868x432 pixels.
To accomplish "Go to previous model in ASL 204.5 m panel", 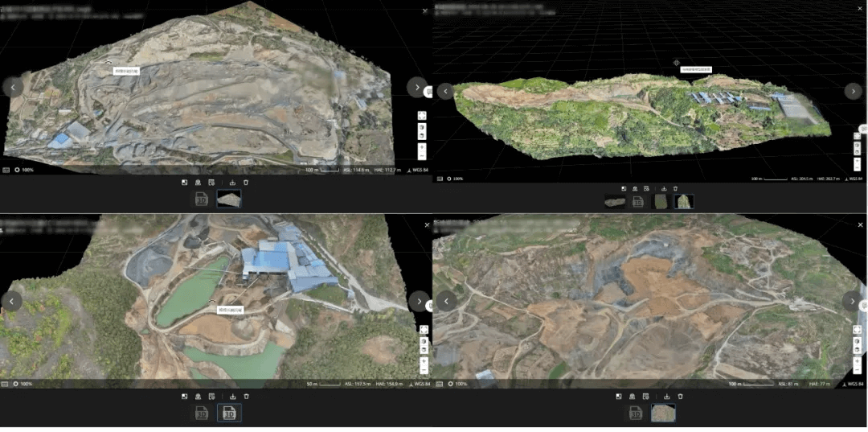I will click(445, 92).
